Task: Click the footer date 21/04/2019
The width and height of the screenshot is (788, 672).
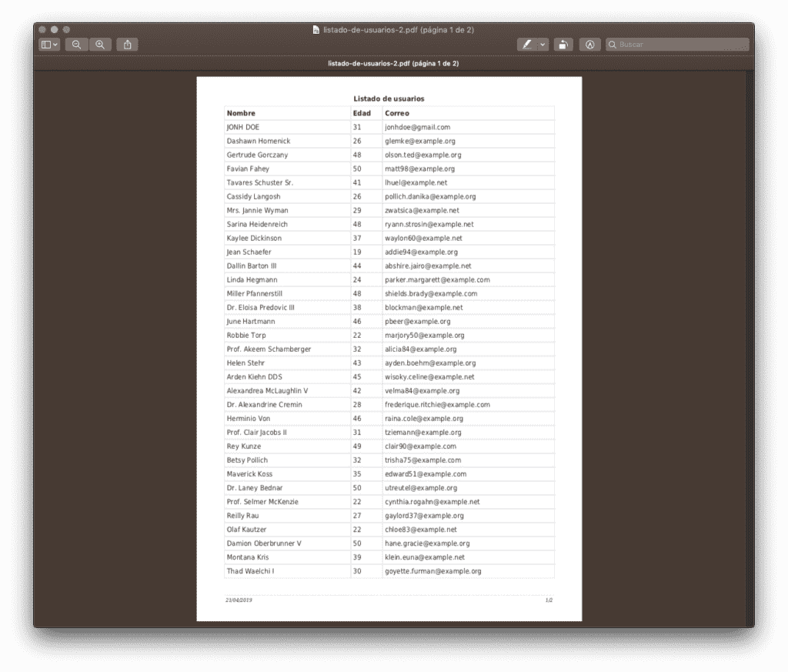Action: [239, 600]
